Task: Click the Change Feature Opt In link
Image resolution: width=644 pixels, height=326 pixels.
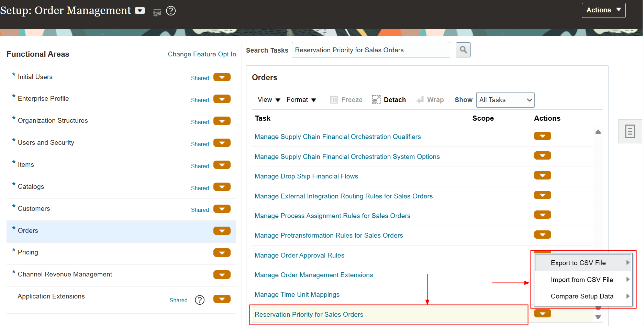Action: (x=202, y=54)
